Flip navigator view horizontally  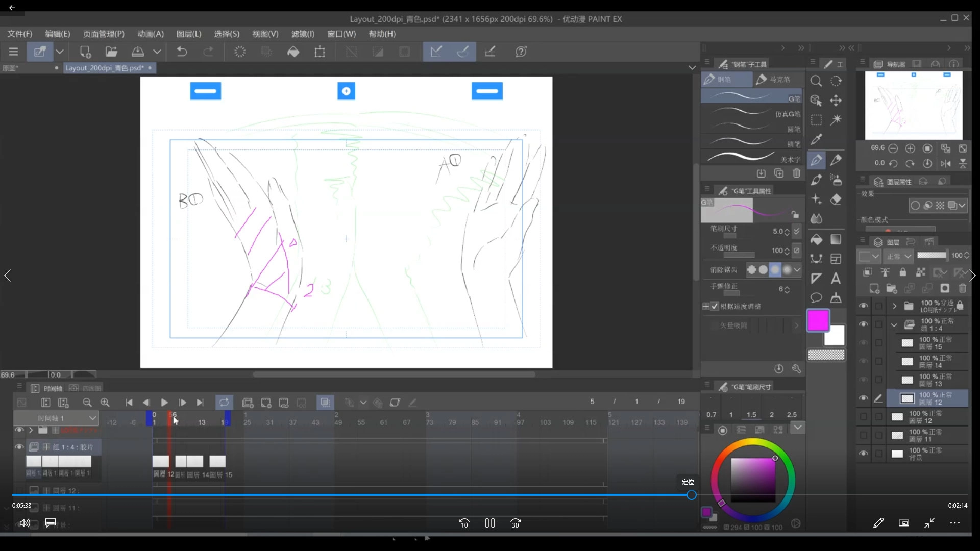[x=945, y=164]
